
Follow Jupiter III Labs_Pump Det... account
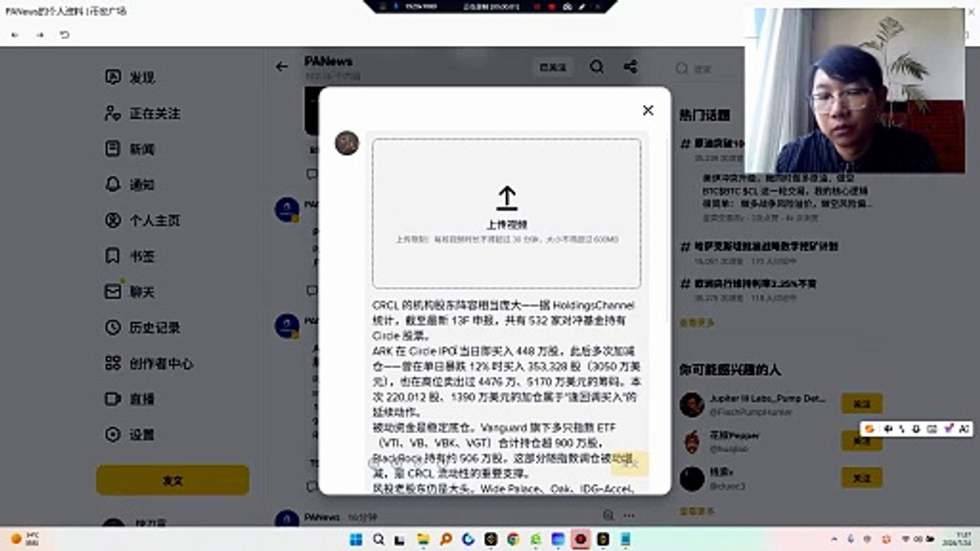(861, 403)
